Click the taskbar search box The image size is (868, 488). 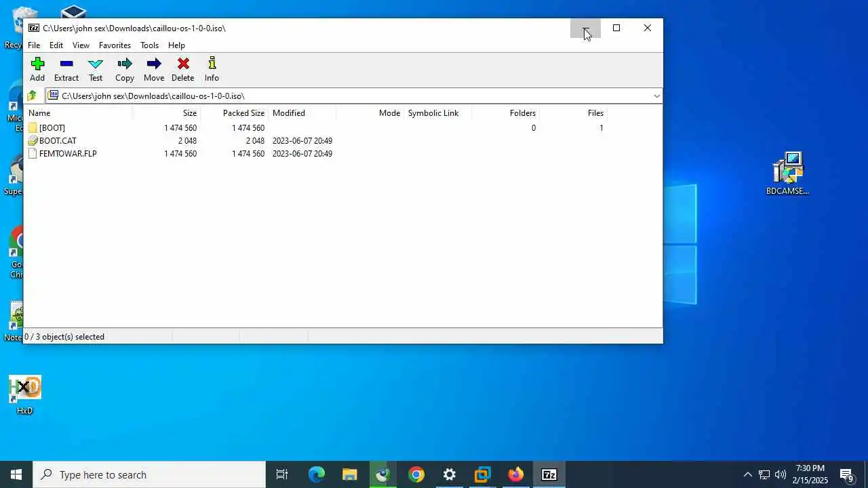coord(149,474)
